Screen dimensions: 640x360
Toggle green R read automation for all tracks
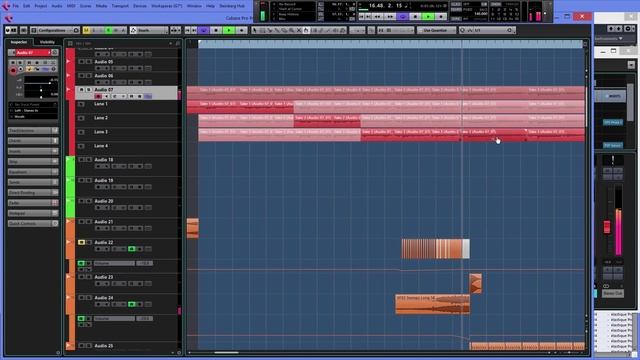coord(108,30)
